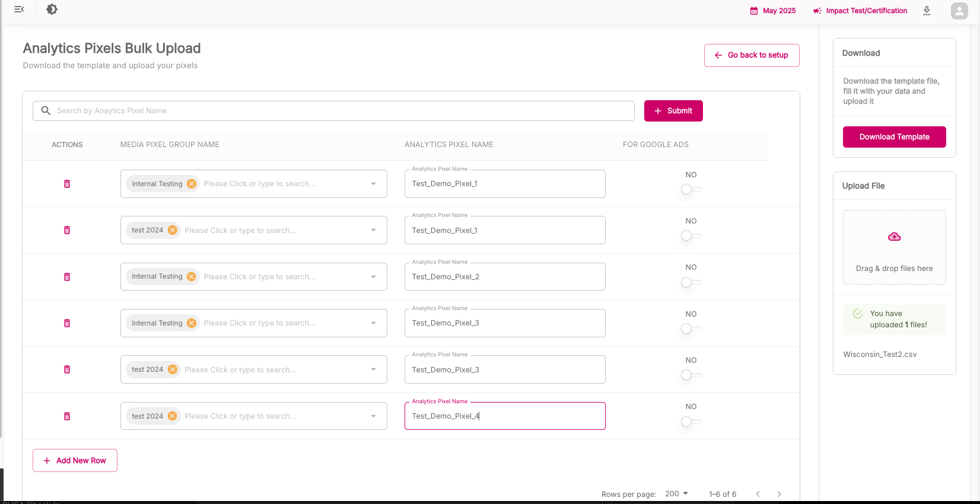The height and width of the screenshot is (504, 980).
Task: Open the May 2025 calendar picker
Action: click(773, 11)
